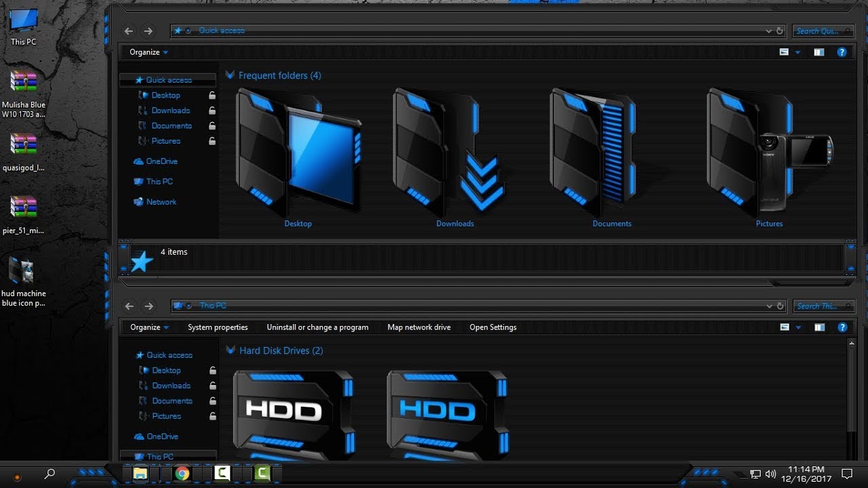This screenshot has width=868, height=488.
Task: Click inside the Search This PC field
Action: [823, 306]
